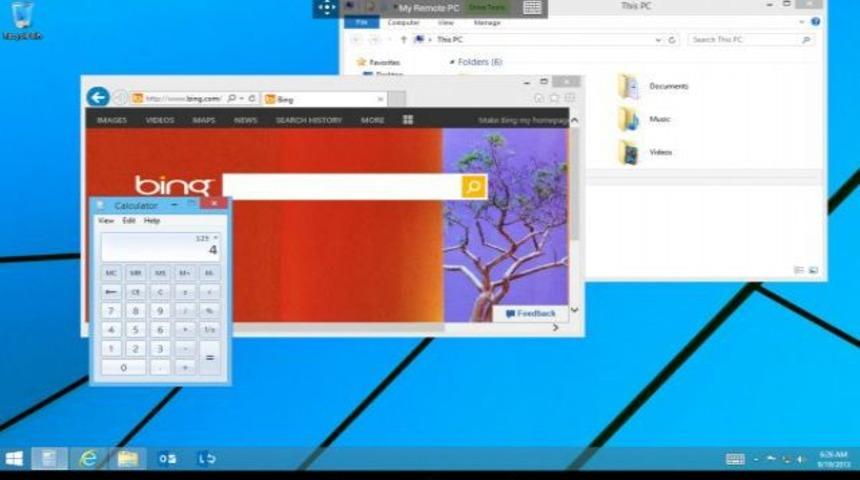
Task: Click the Help icon in This PC window
Action: point(816,21)
